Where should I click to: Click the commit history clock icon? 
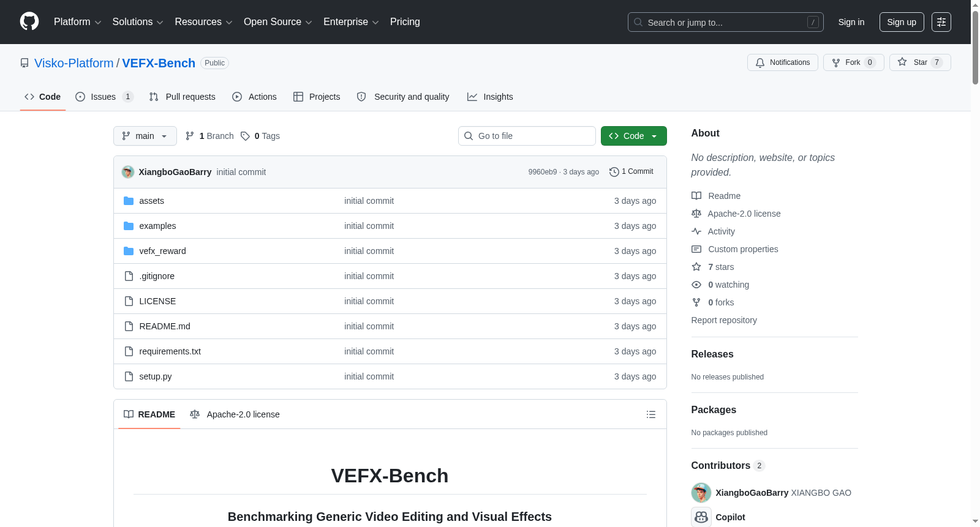click(x=614, y=172)
